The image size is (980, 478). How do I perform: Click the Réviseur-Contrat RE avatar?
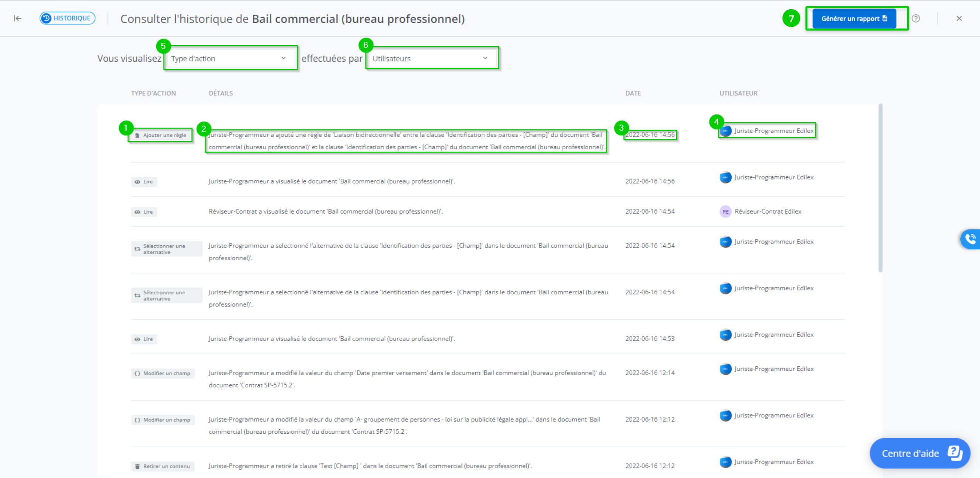point(725,211)
